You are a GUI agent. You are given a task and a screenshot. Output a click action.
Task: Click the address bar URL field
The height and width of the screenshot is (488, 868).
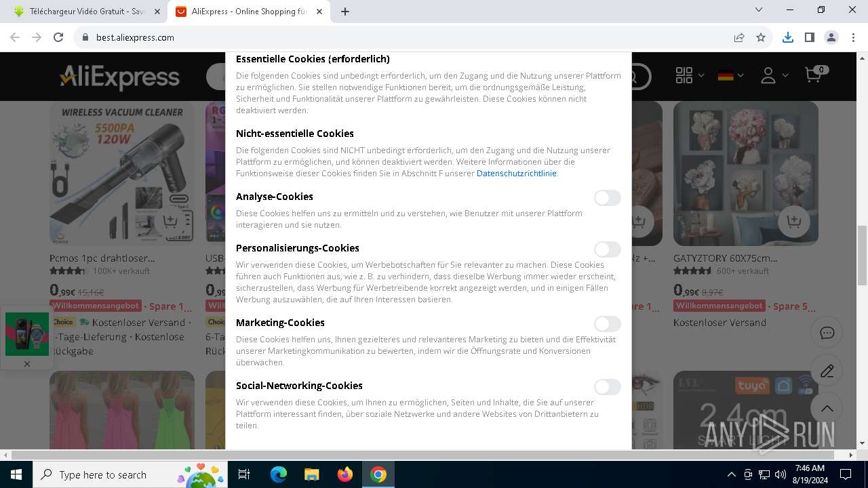click(407, 37)
